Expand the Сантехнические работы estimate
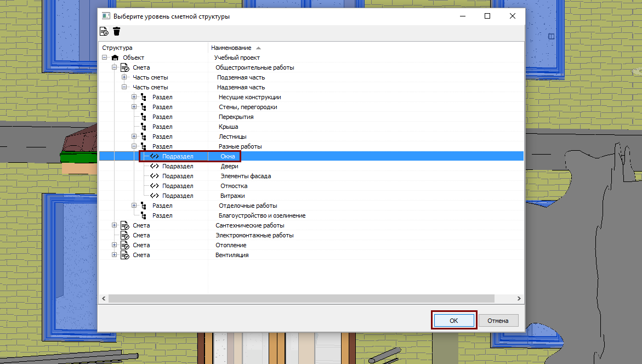The image size is (642, 364). coord(114,225)
